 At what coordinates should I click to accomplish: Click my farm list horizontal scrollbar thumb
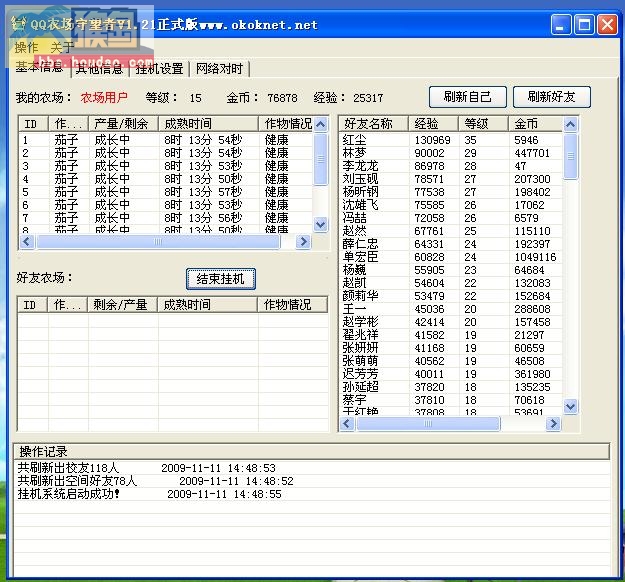click(x=158, y=241)
